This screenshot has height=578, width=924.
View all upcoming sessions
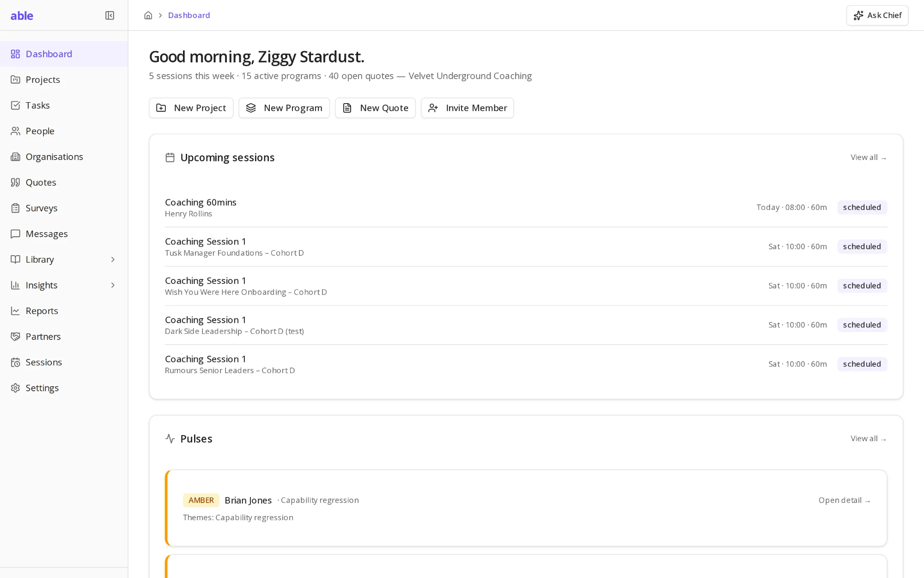click(x=868, y=157)
